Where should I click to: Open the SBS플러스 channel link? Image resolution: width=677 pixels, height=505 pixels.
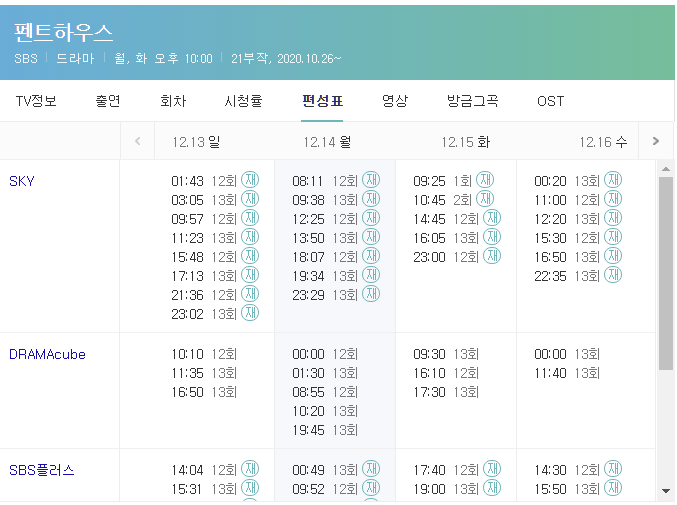tap(41, 470)
